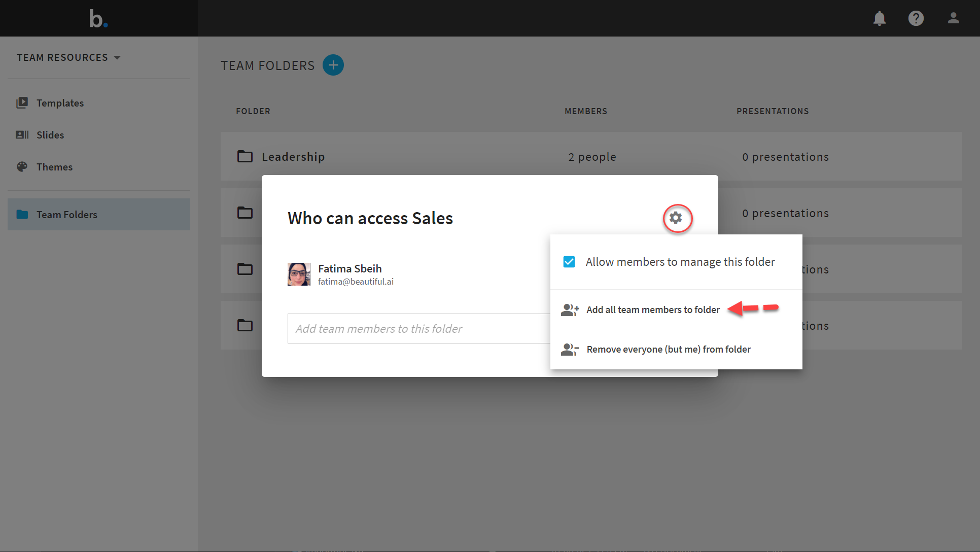Open Slides in the sidebar
980x552 pixels.
pos(99,135)
